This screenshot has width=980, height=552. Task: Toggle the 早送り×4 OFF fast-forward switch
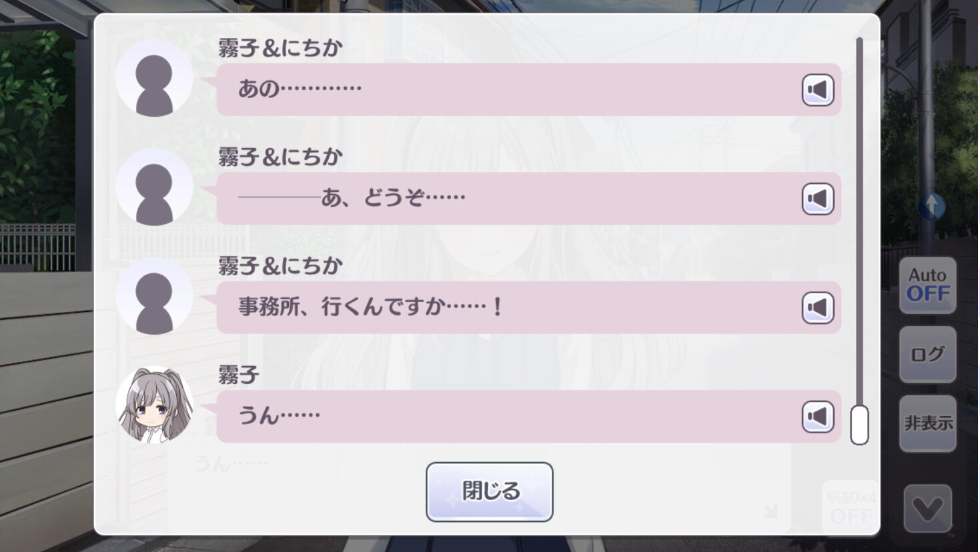850,508
